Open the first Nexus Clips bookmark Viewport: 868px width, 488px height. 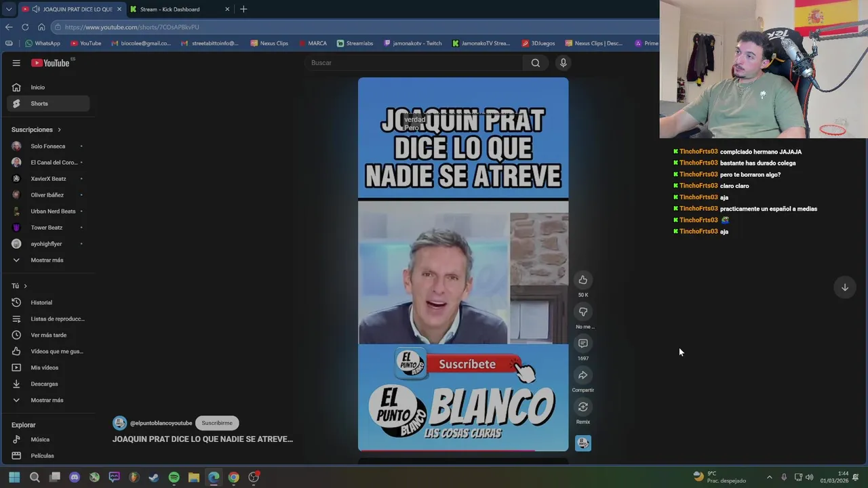(269, 43)
